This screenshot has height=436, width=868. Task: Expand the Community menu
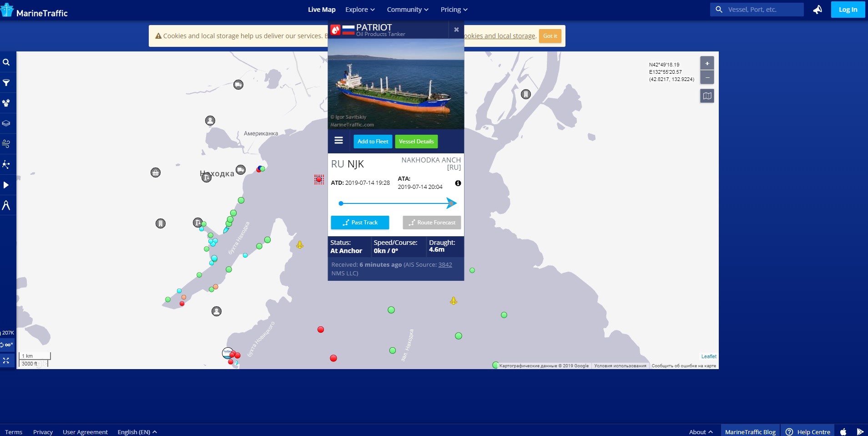click(408, 10)
